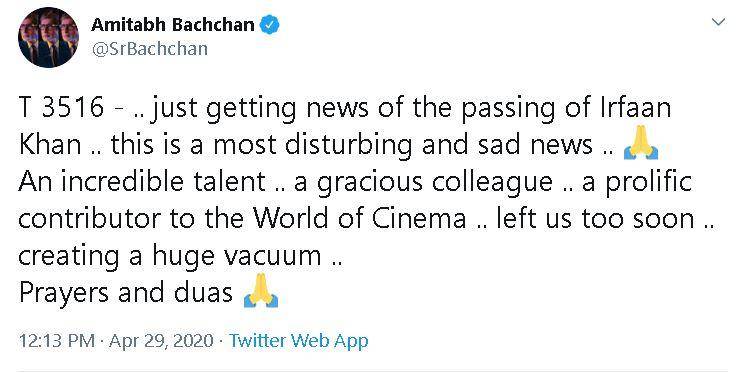The width and height of the screenshot is (745, 373).
Task: Click the phrase creating a huge vacuum
Action: [170, 257]
